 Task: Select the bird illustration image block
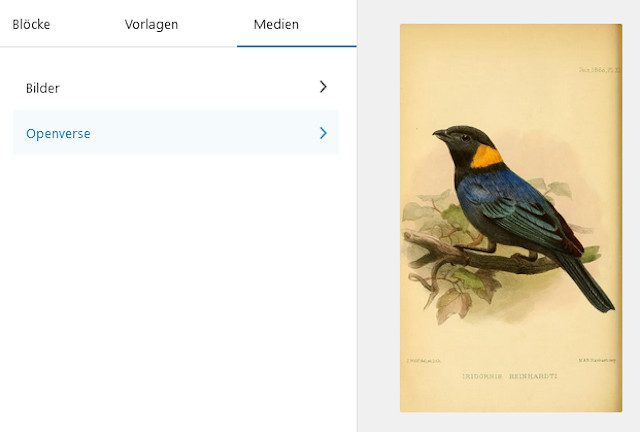pyautogui.click(x=511, y=218)
